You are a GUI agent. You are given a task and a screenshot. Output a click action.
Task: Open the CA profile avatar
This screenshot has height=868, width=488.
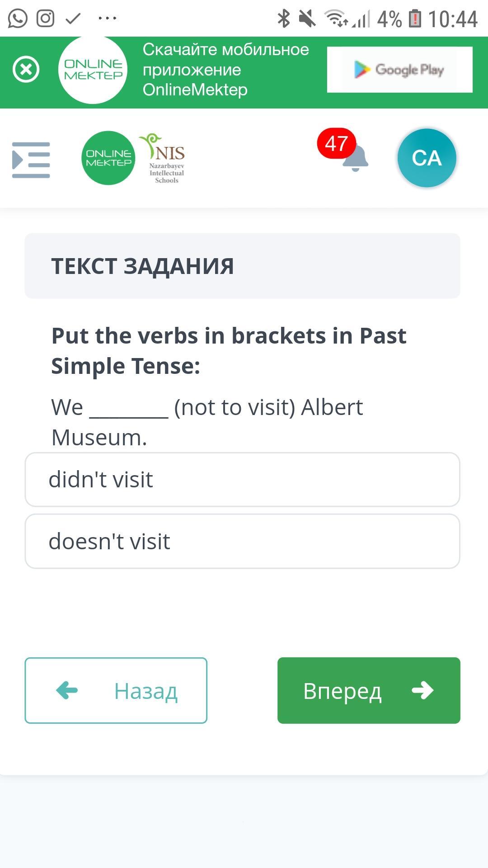pos(427,158)
